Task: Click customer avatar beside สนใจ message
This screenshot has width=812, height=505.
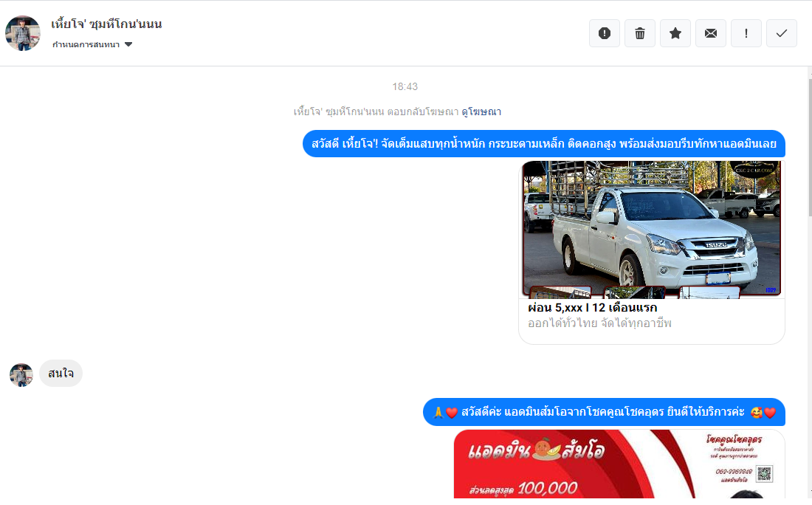Action: pos(21,375)
